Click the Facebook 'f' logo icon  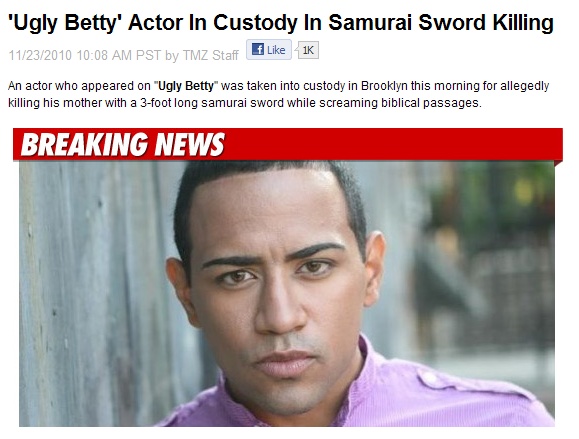pyautogui.click(x=258, y=49)
